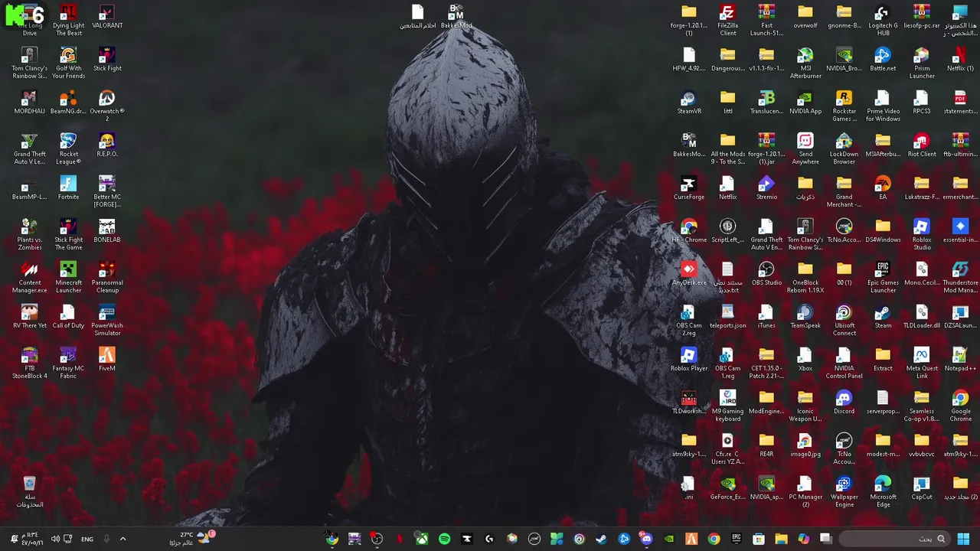Select the FiveM desktop shortcut

click(107, 360)
